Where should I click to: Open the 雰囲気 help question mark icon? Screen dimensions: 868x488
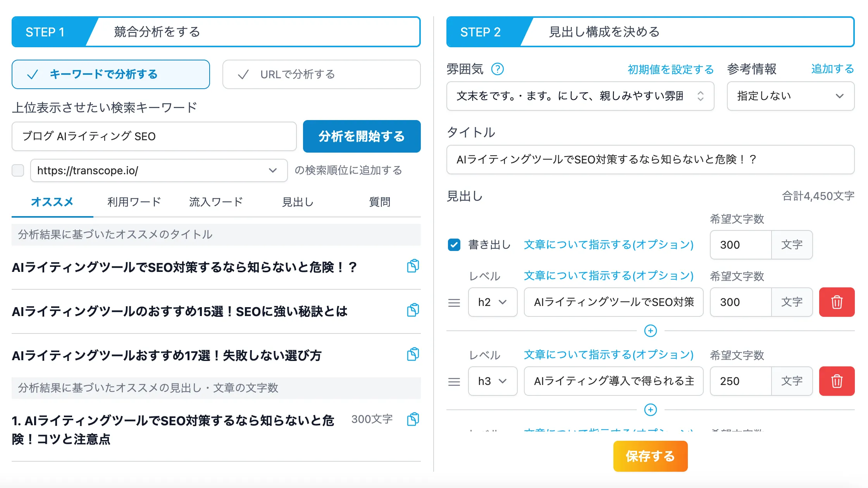498,69
